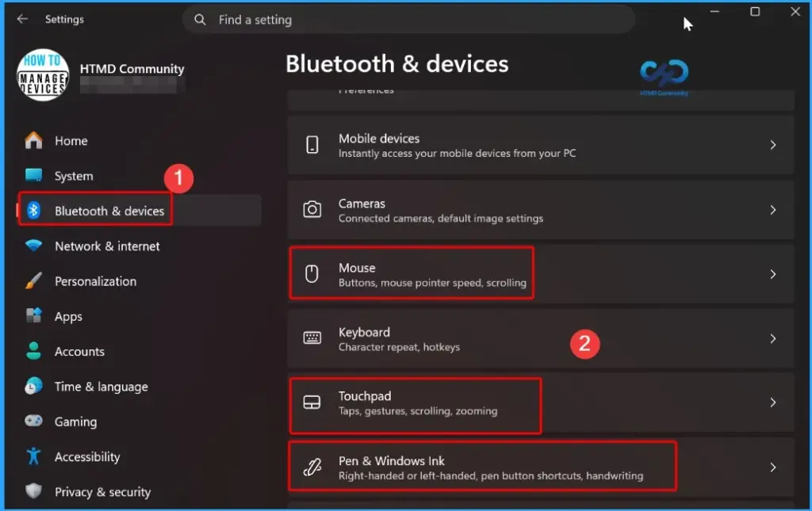Click 'Right-handed or left-handed' pen description
The height and width of the screenshot is (511, 812).
coord(490,476)
